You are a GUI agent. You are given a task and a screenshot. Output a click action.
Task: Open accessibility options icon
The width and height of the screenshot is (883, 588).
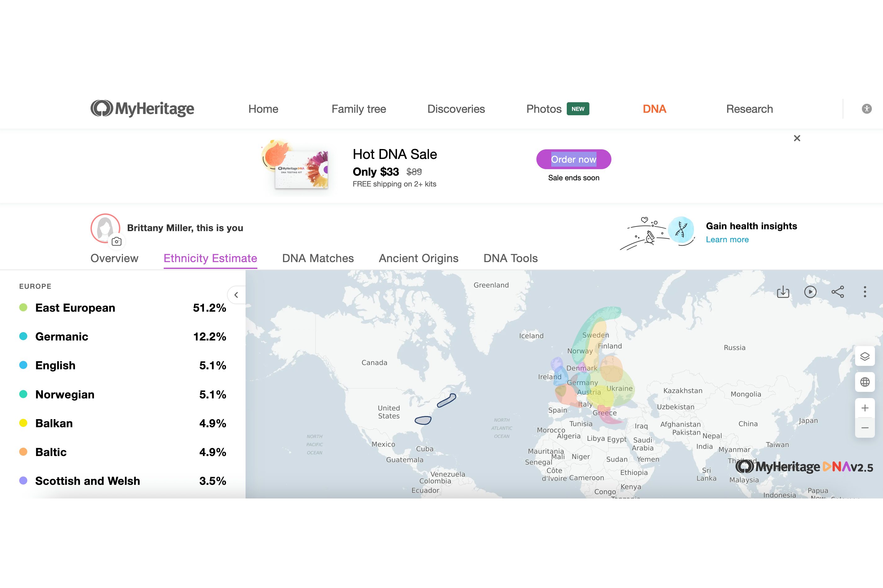[x=867, y=109]
